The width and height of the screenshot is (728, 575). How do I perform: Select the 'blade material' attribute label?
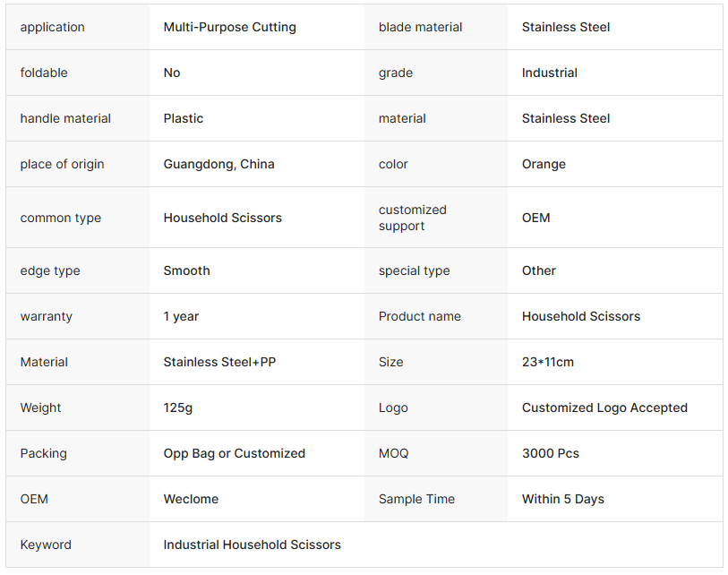[x=420, y=27]
